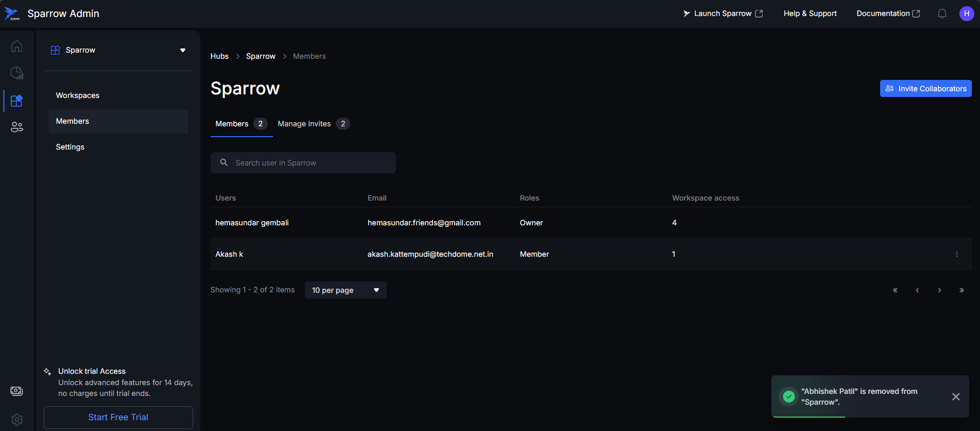
Task: Open Workspaces in the side menu
Action: point(78,95)
